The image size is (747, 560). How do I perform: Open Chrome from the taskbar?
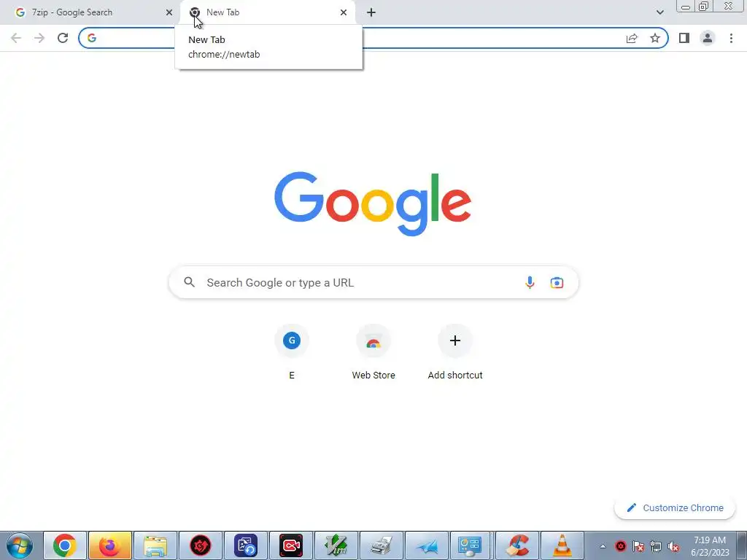point(65,545)
